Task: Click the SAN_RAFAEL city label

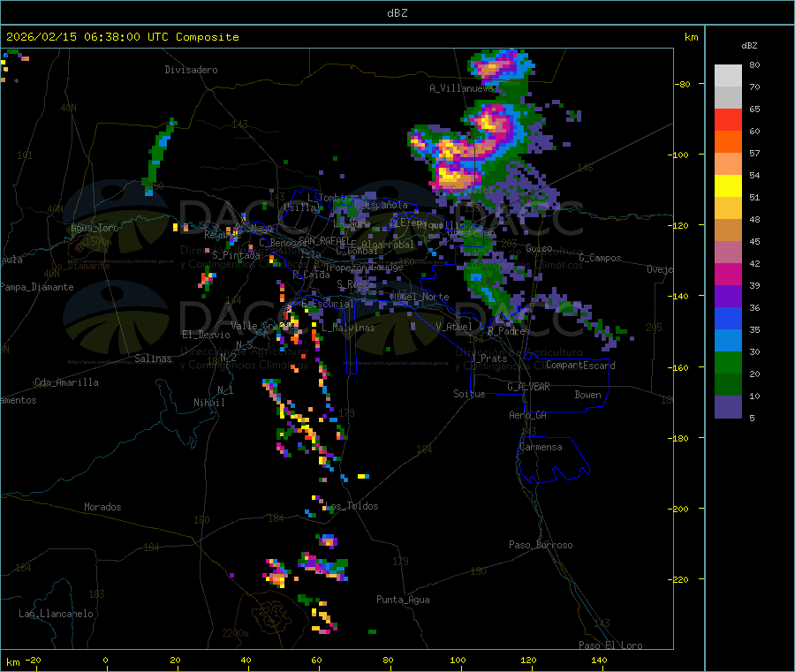Action: [324, 240]
